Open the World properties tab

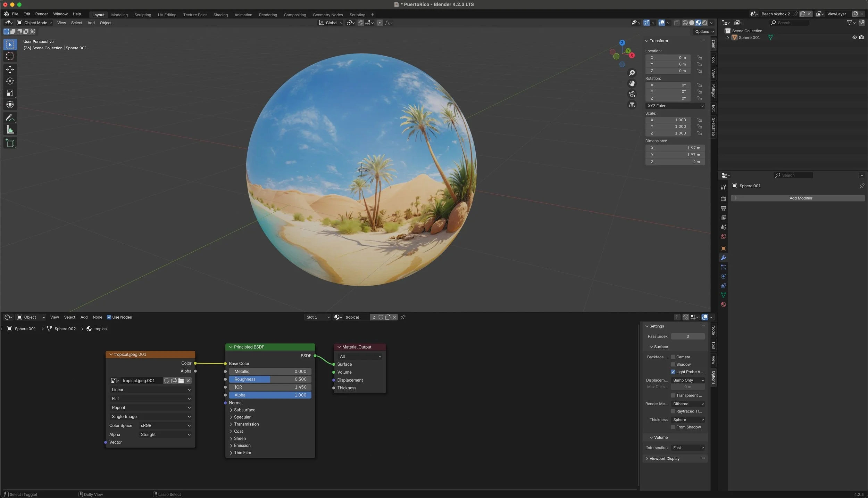coord(724,236)
